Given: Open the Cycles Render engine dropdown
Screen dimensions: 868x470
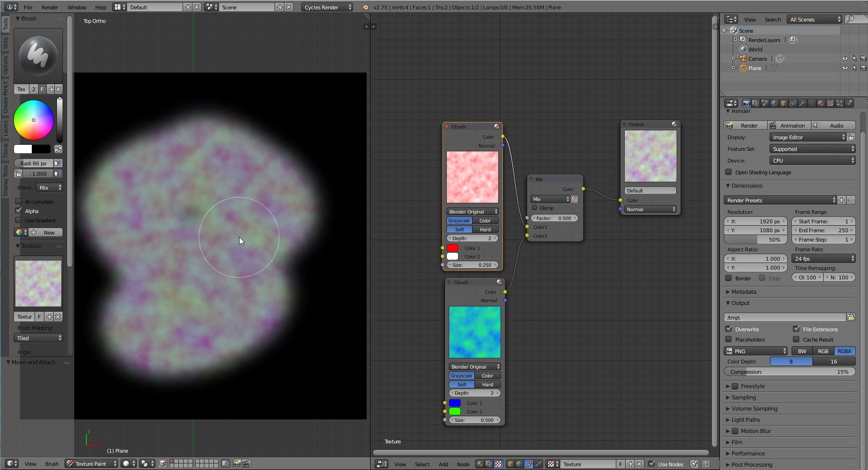Looking at the screenshot, I should pos(327,7).
